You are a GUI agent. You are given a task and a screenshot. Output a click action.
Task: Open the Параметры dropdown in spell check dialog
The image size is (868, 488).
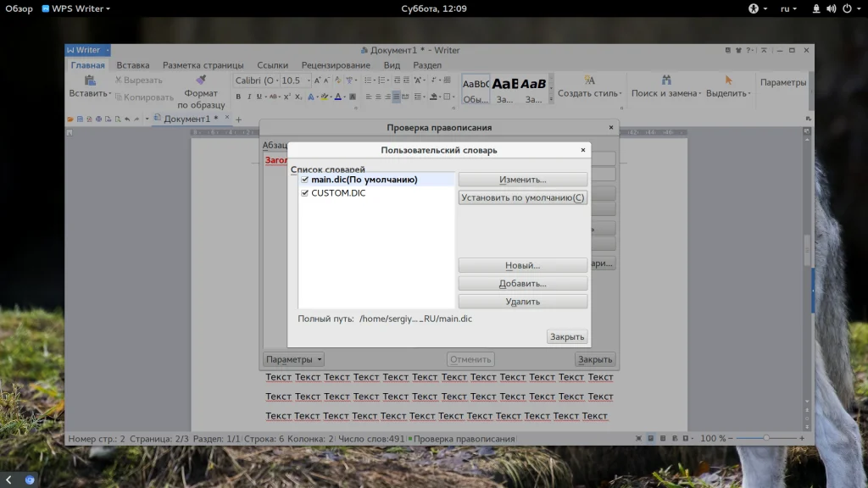tap(293, 359)
